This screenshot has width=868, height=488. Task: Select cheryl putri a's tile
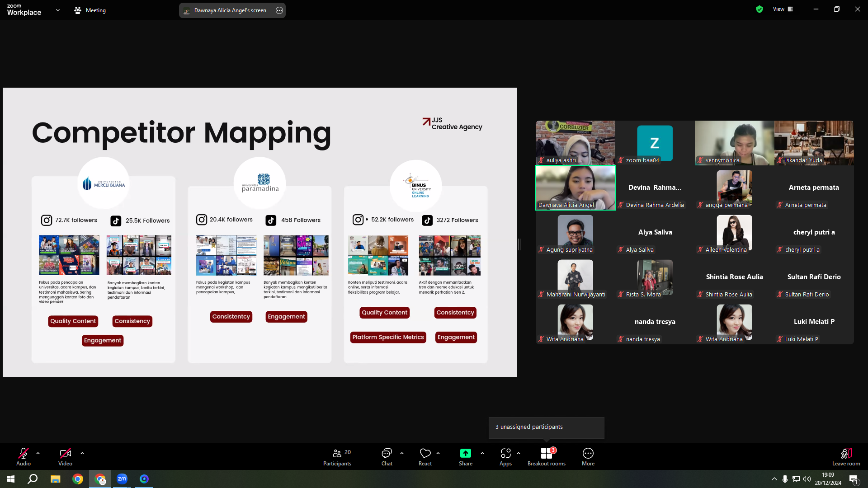(x=814, y=232)
